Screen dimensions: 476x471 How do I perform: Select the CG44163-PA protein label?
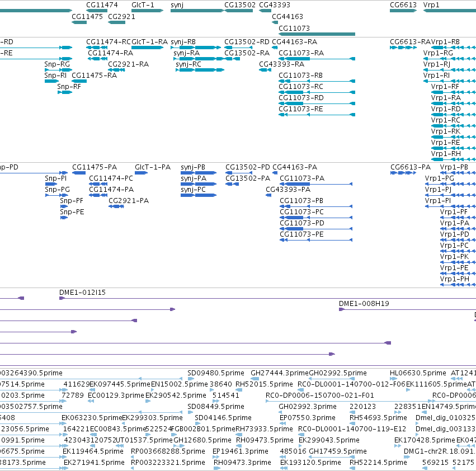coord(295,167)
